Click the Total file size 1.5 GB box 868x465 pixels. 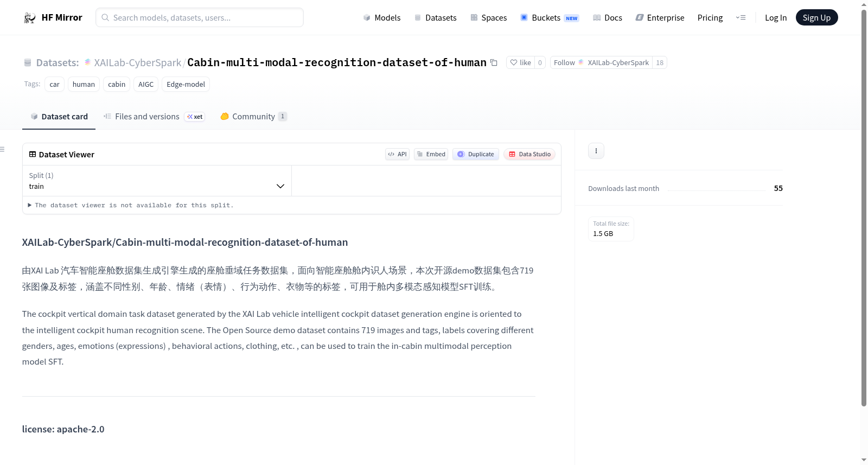(611, 229)
